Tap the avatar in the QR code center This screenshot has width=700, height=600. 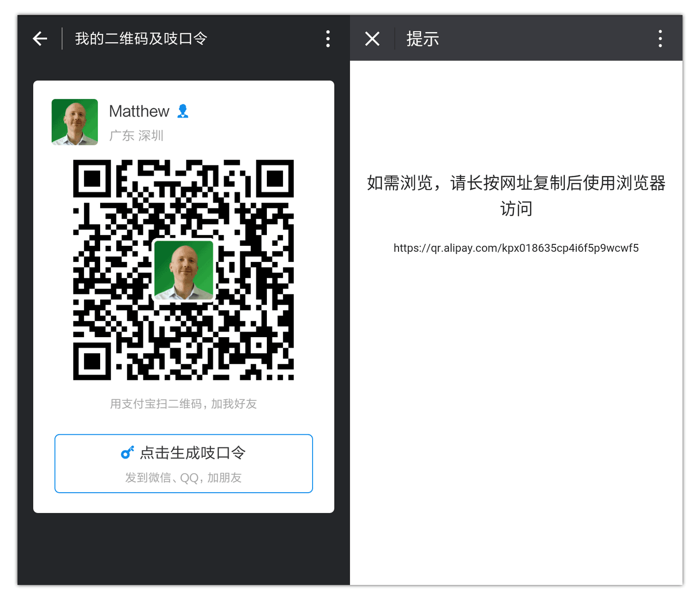click(184, 270)
